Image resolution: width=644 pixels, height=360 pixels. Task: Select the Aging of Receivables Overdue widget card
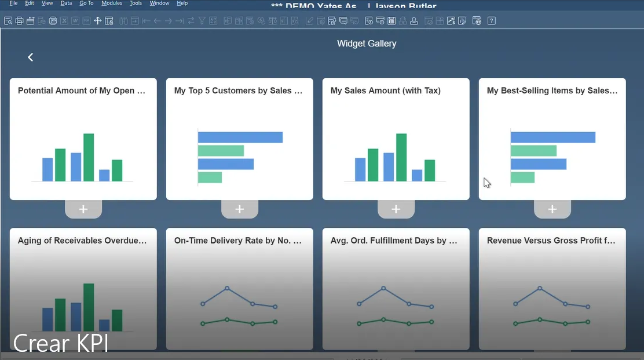click(83, 289)
